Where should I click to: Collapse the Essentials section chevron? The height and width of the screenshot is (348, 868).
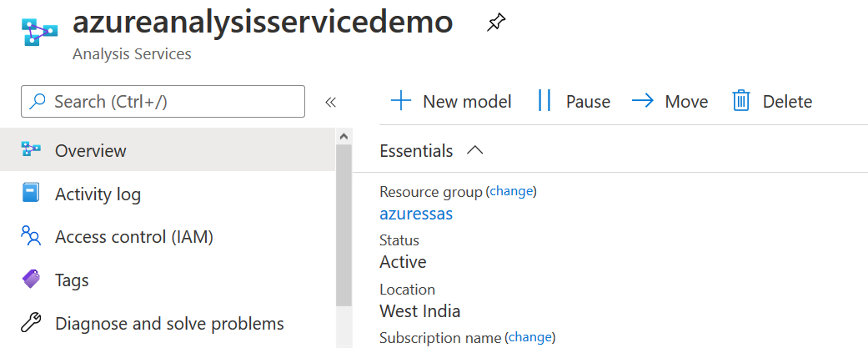click(475, 150)
